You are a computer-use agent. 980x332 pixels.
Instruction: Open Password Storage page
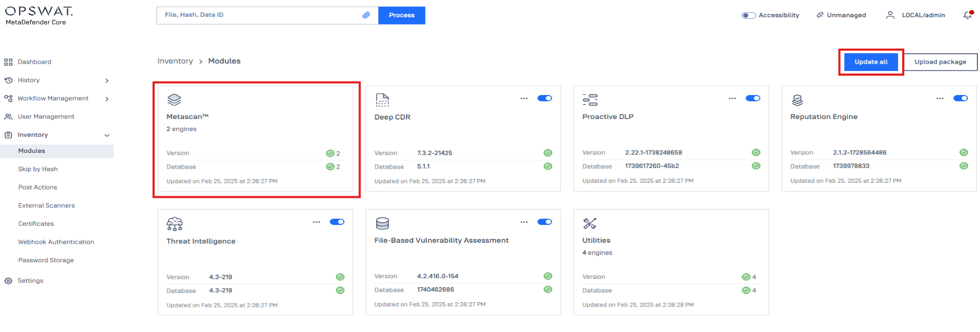(46, 260)
